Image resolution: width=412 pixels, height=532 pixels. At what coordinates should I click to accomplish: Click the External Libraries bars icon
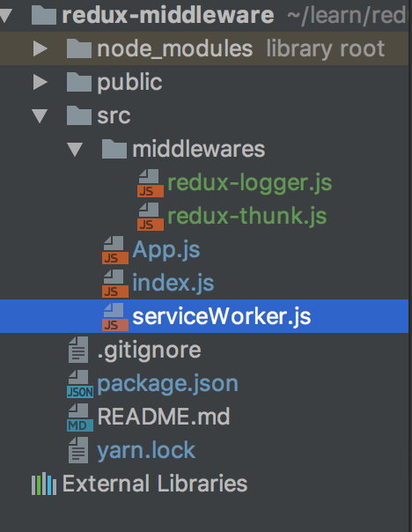point(44,484)
